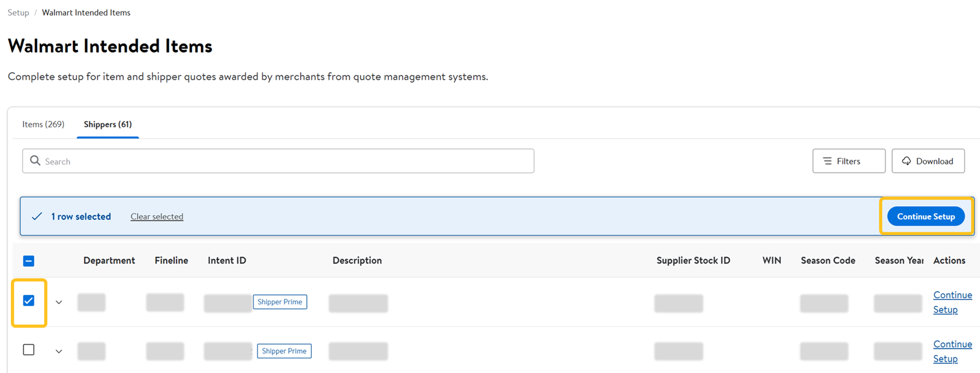Image resolution: width=980 pixels, height=373 pixels.
Task: Uncheck the first shipper row checkbox
Action: point(29,301)
